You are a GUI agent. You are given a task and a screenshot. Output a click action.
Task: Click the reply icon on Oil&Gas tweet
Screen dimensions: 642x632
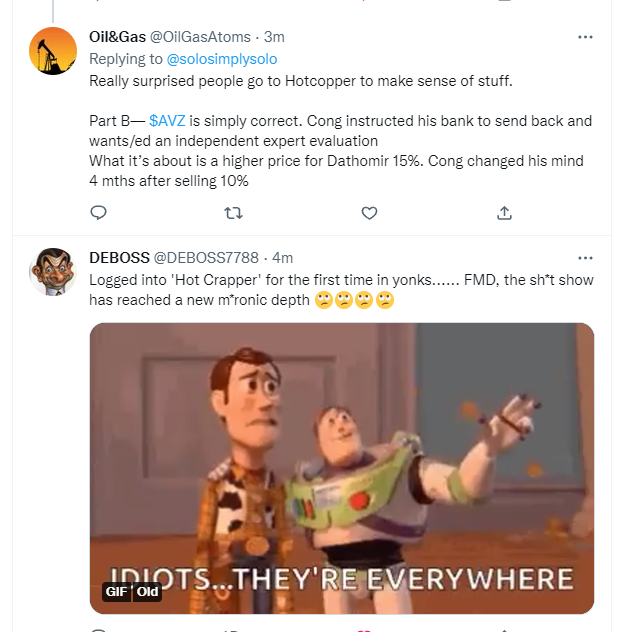coord(98,212)
